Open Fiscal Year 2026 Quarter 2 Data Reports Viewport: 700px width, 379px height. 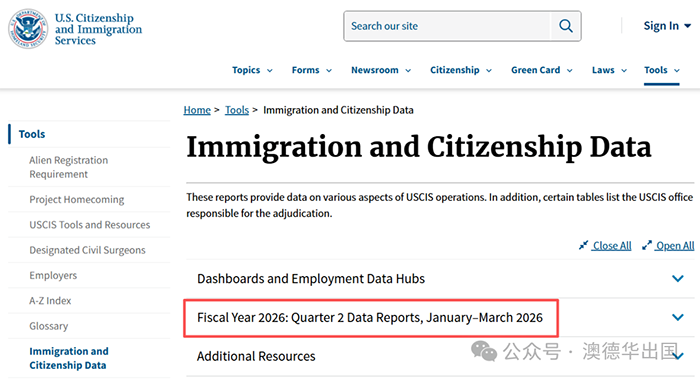(x=370, y=317)
